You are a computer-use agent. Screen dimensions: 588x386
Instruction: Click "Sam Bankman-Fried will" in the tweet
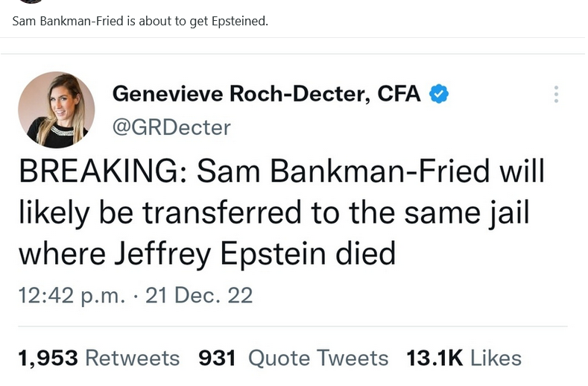(370, 171)
